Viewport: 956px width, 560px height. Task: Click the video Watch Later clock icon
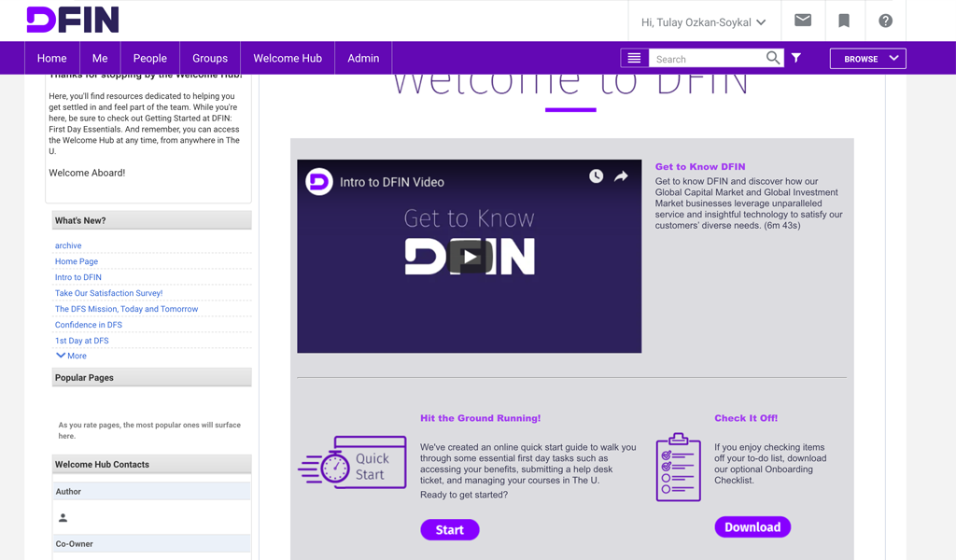[x=596, y=176]
